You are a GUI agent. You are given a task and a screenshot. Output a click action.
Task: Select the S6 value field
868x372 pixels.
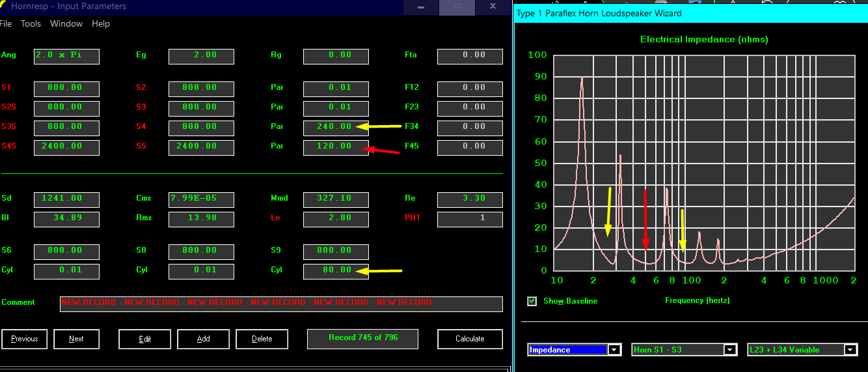point(66,251)
